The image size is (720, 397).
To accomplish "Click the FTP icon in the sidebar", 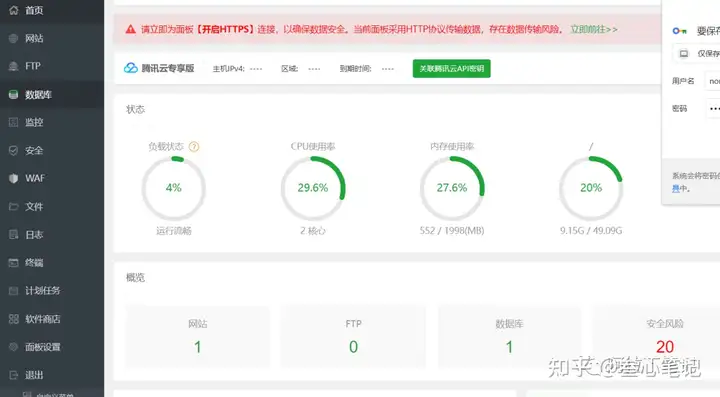I will pyautogui.click(x=14, y=66).
